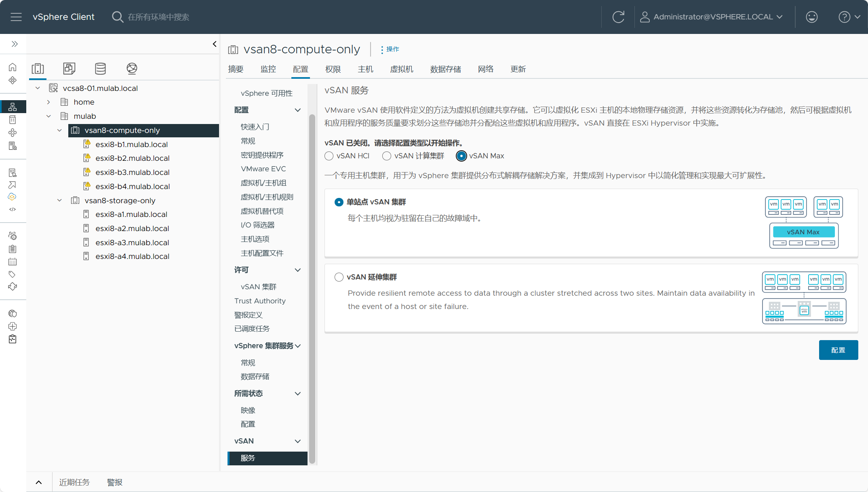Screen dimensions: 868x492
Task: Go to Home icon in sidebar
Action: click(13, 67)
